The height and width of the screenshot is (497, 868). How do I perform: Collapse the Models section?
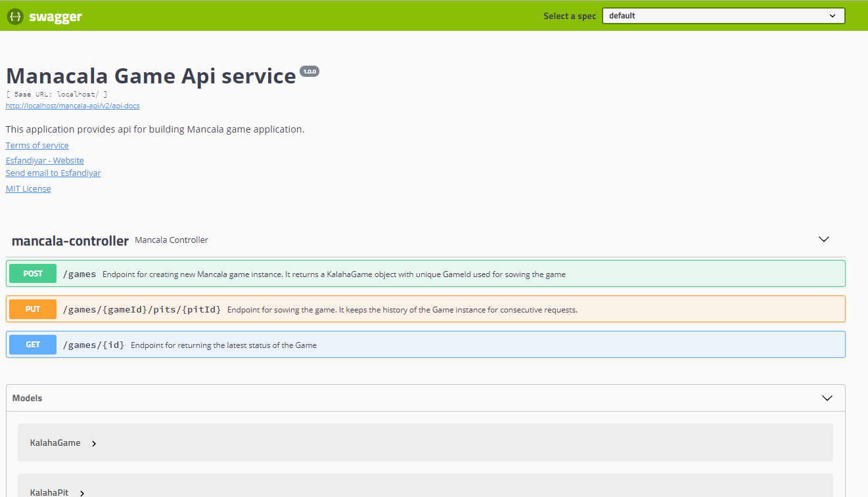coord(827,398)
